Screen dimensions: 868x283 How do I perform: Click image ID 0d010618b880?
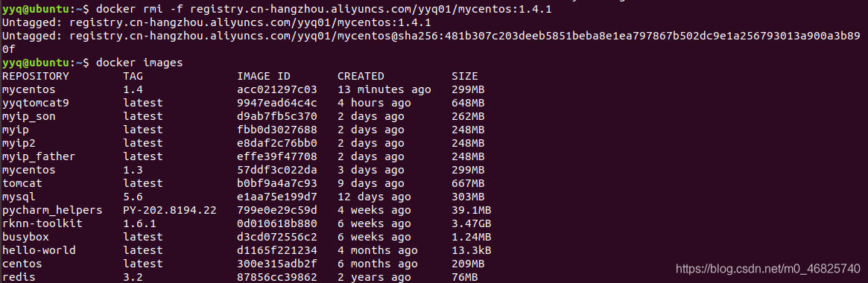(x=276, y=223)
